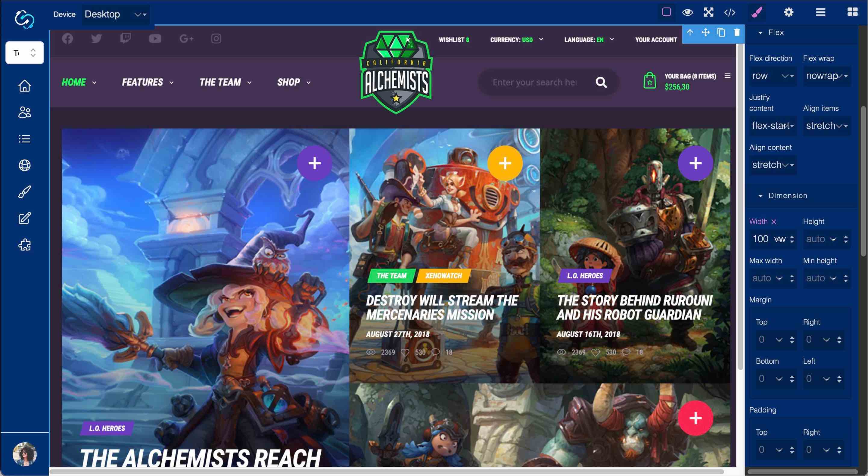Viewport: 868px width, 476px height.
Task: Click the puzzle/extensions icon
Action: [x=25, y=245]
